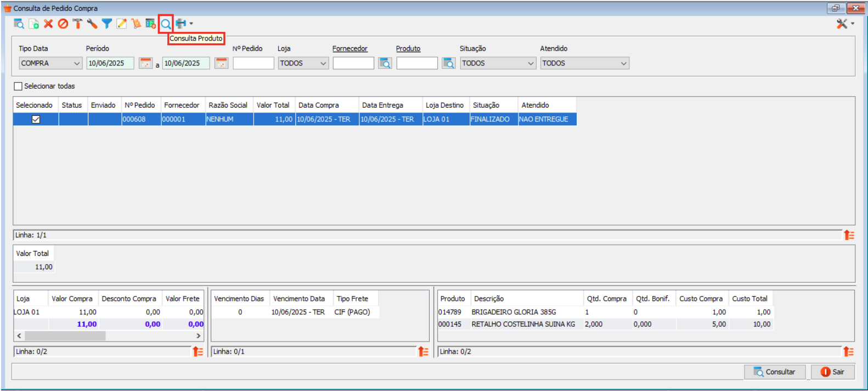Toggle the Selecionar todas checkbox
868x391 pixels.
tap(19, 86)
